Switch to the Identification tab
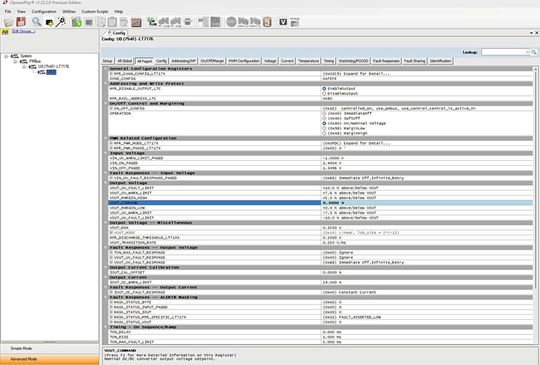This screenshot has height=365, width=540. click(440, 61)
